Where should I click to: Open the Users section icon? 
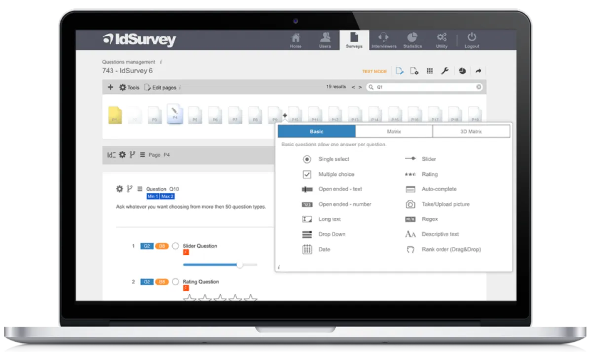point(325,40)
